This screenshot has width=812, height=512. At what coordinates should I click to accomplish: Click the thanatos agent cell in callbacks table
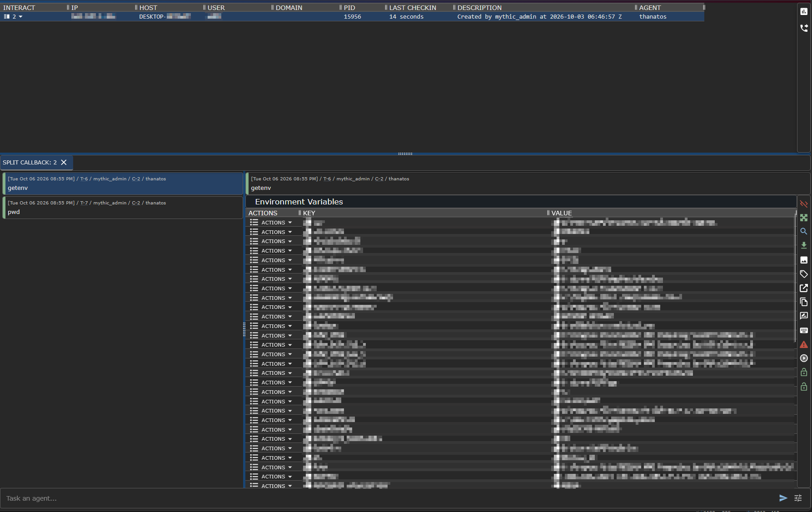point(653,17)
